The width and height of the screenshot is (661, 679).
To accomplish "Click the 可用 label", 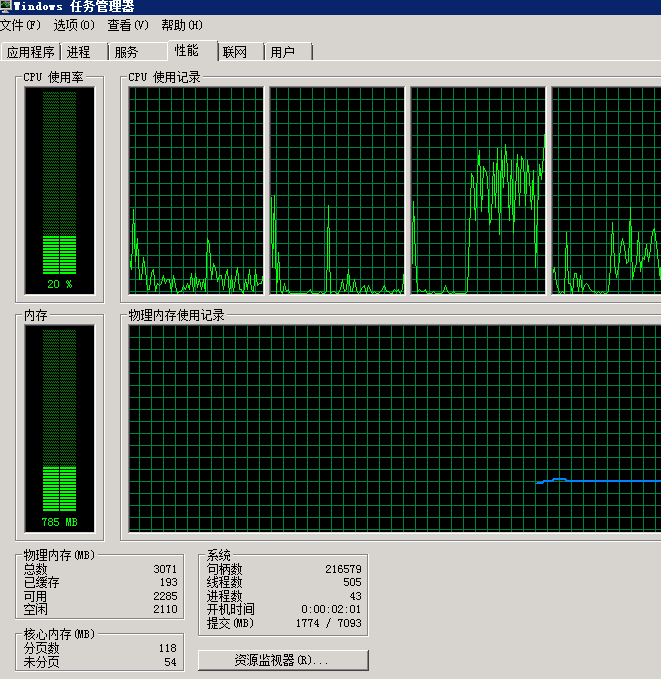I will 35,596.
